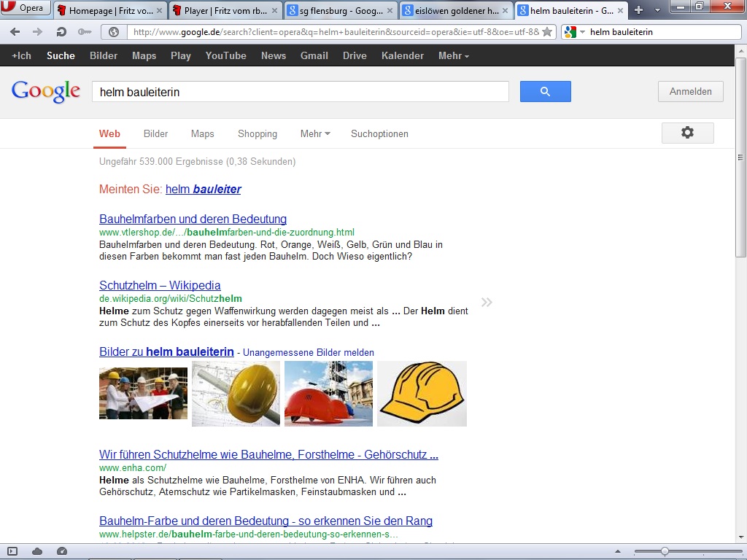The image size is (747, 560).
Task: Open 'Bauhelm-Farbe und deren Bedeutung' helpster result
Action: [266, 521]
